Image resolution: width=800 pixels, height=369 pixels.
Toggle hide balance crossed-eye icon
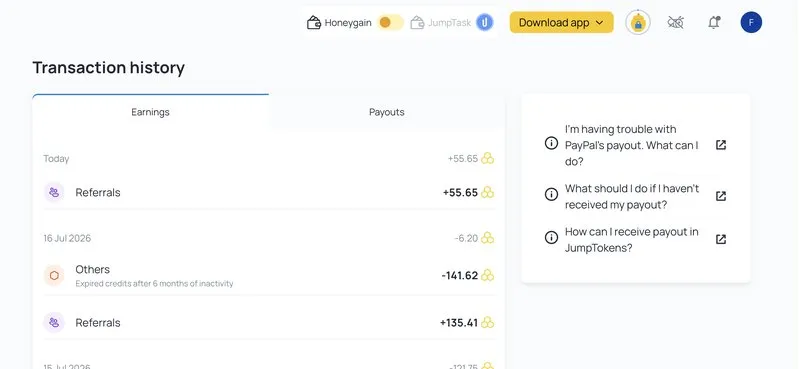[x=676, y=22]
